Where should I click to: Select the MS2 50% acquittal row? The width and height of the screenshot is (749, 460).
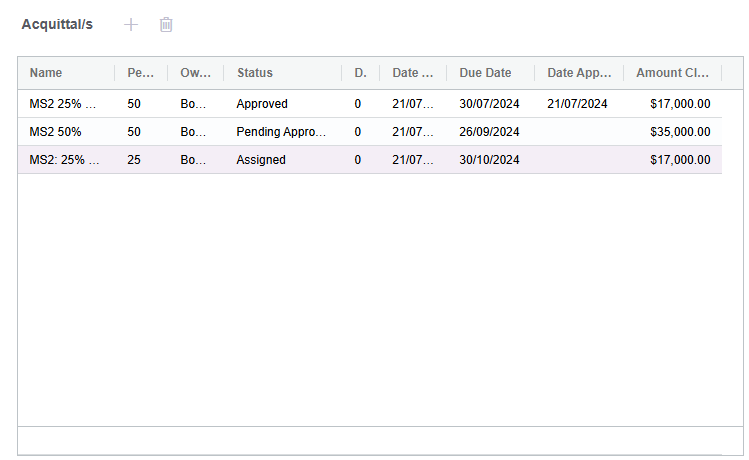click(370, 132)
